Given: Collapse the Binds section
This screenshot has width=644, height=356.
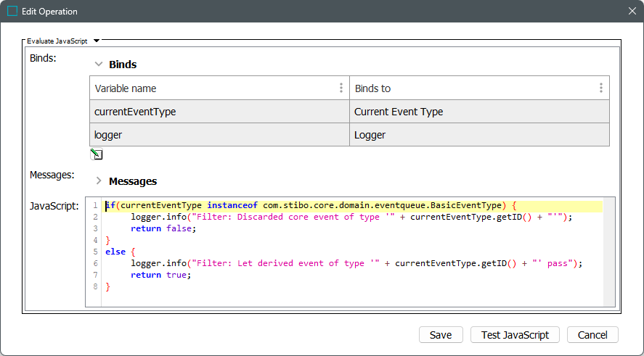Looking at the screenshot, I should click(99, 65).
